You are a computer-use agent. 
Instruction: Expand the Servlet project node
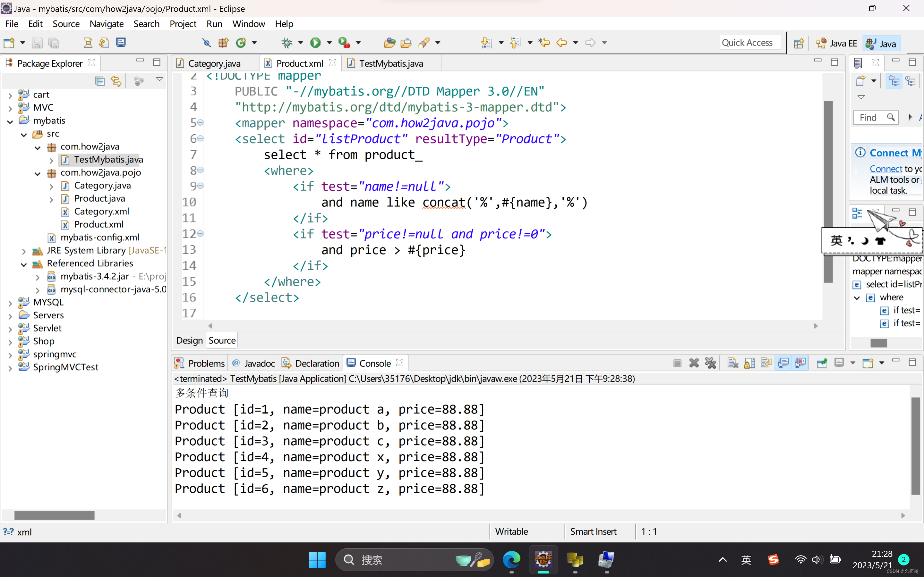click(x=10, y=329)
